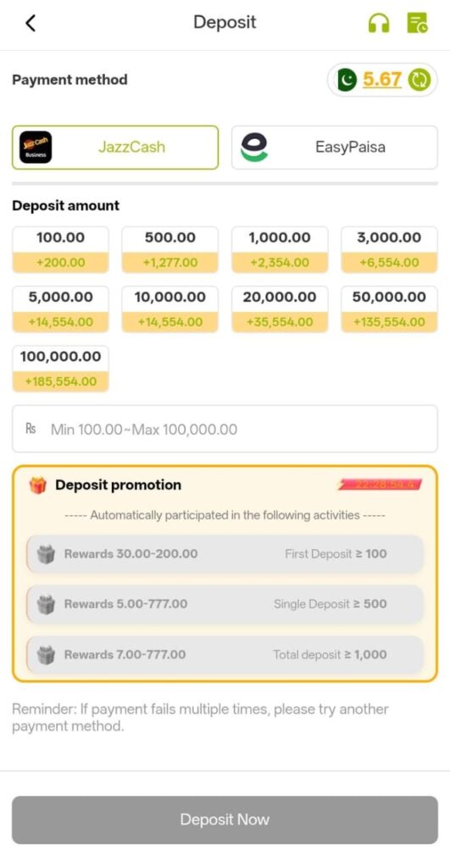This screenshot has height=868, width=450.
Task: Click the EasyPaisa logo icon
Action: coord(254,147)
